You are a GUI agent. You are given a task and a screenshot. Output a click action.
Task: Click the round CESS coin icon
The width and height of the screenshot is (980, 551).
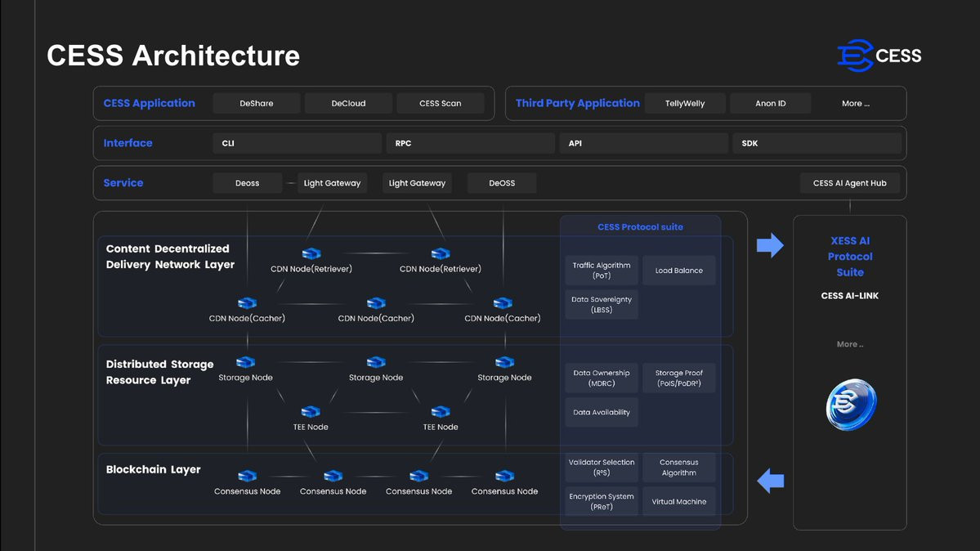[x=851, y=405]
